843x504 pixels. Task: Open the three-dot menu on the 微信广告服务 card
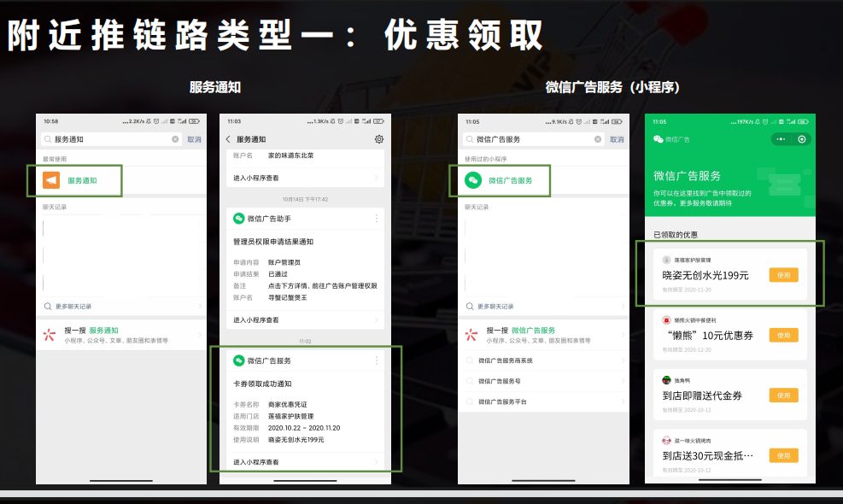coord(377,360)
